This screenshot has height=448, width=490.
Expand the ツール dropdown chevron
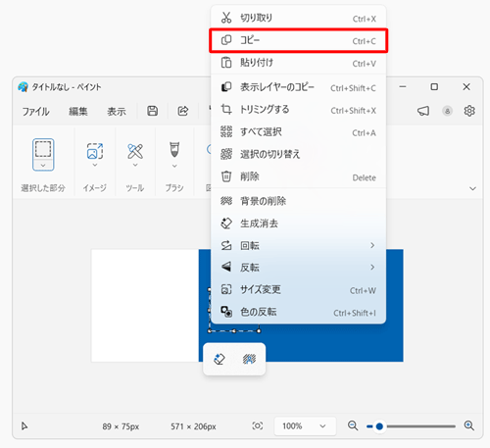(x=135, y=165)
